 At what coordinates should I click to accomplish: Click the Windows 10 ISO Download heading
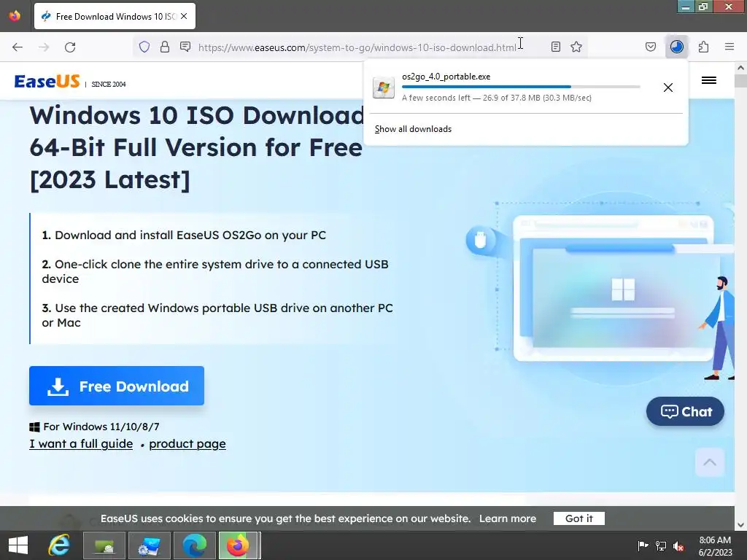(197, 147)
